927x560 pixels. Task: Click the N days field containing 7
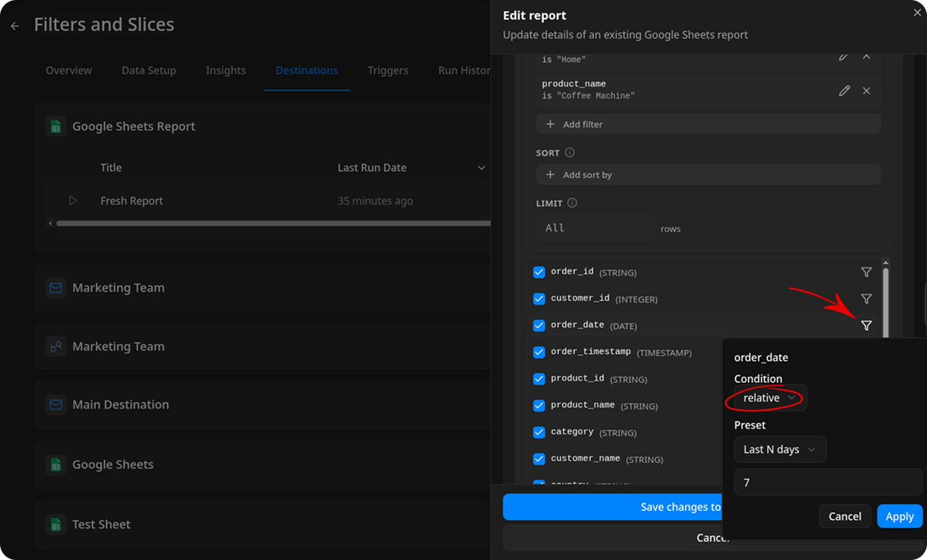[x=828, y=483]
